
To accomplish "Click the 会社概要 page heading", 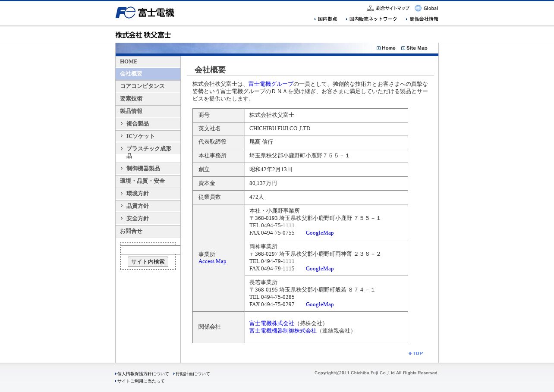I will (210, 70).
